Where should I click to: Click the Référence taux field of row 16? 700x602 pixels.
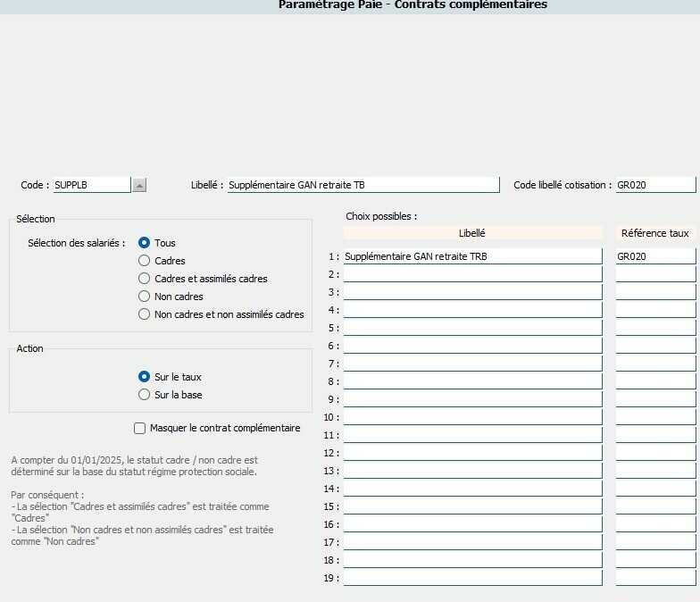tap(655, 524)
